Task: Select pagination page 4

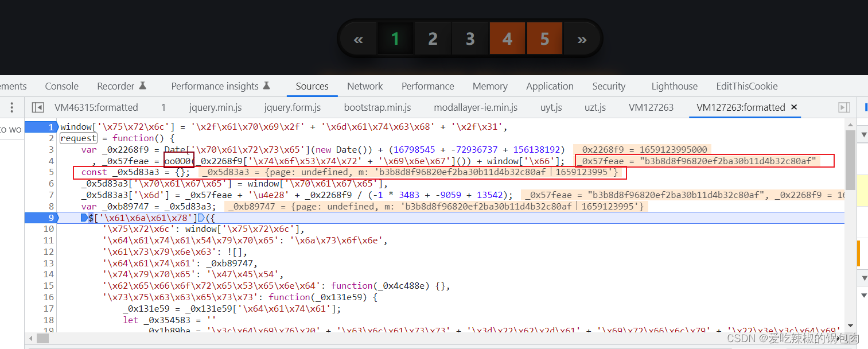Action: [507, 39]
